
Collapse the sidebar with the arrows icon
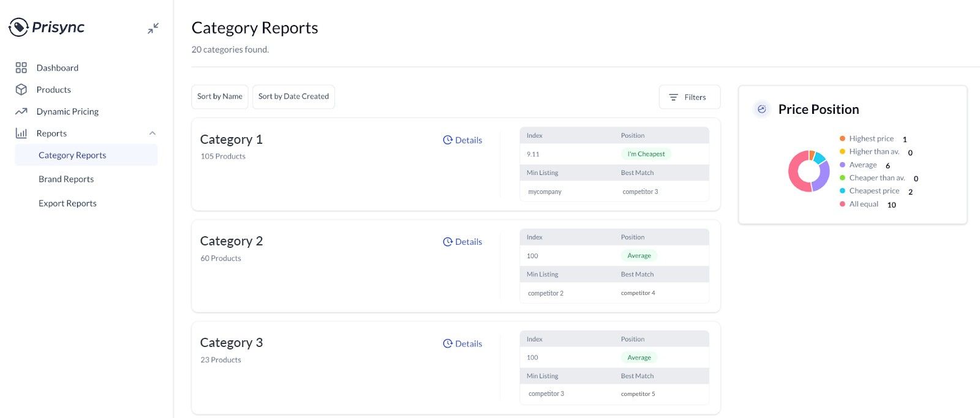point(153,28)
